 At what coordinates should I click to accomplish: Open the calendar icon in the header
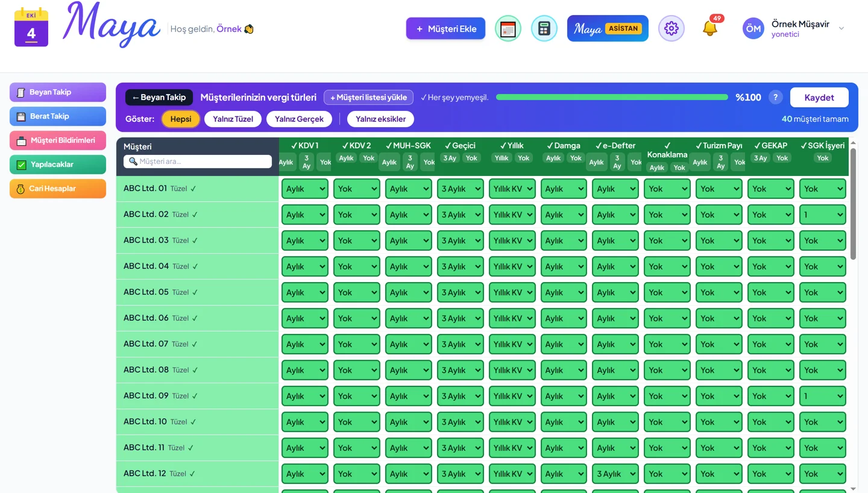(x=508, y=29)
